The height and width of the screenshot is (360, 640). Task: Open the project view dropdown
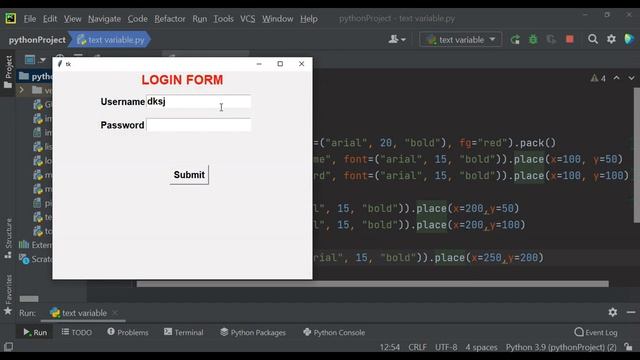(35, 60)
